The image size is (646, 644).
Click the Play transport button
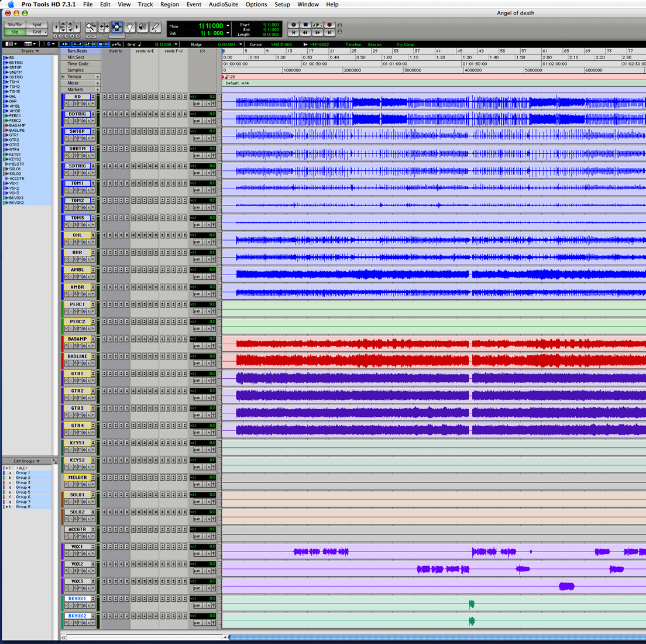click(x=317, y=25)
